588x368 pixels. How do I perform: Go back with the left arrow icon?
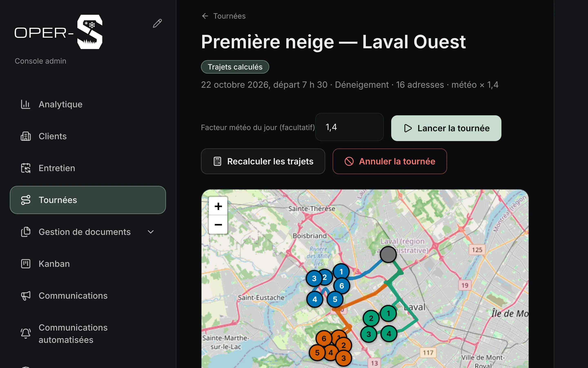tap(205, 16)
